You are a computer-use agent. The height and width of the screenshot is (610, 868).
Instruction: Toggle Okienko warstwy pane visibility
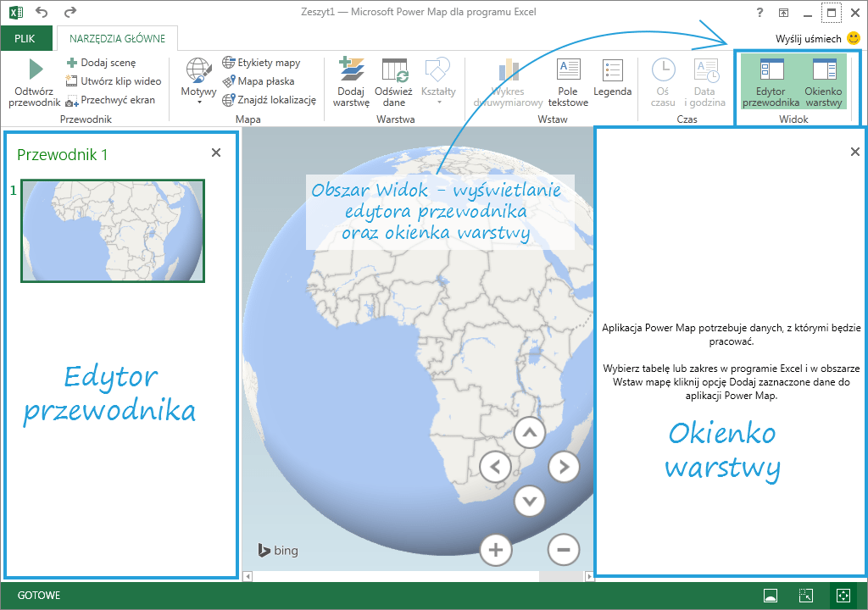(x=823, y=82)
